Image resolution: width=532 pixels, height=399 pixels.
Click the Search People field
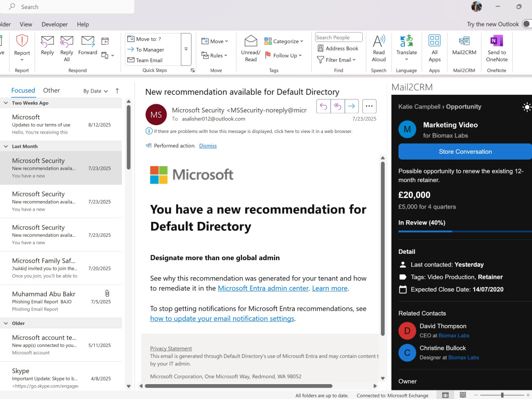[x=338, y=37]
